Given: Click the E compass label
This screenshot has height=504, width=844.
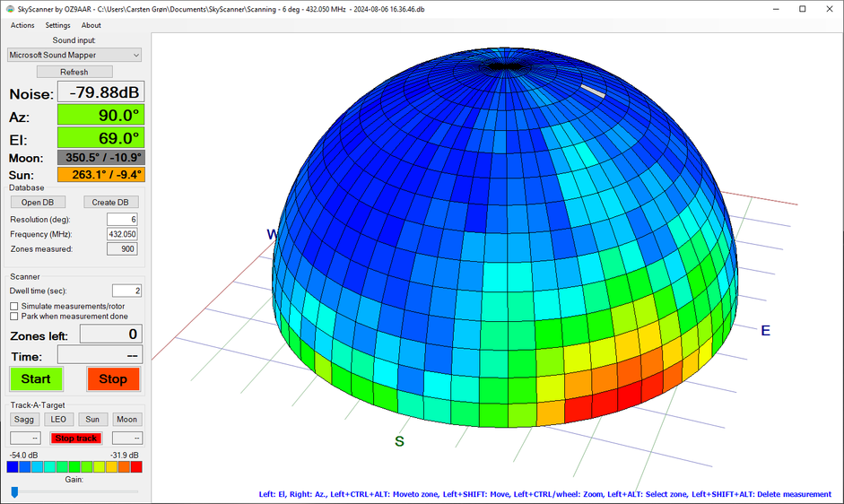Looking at the screenshot, I should (765, 331).
